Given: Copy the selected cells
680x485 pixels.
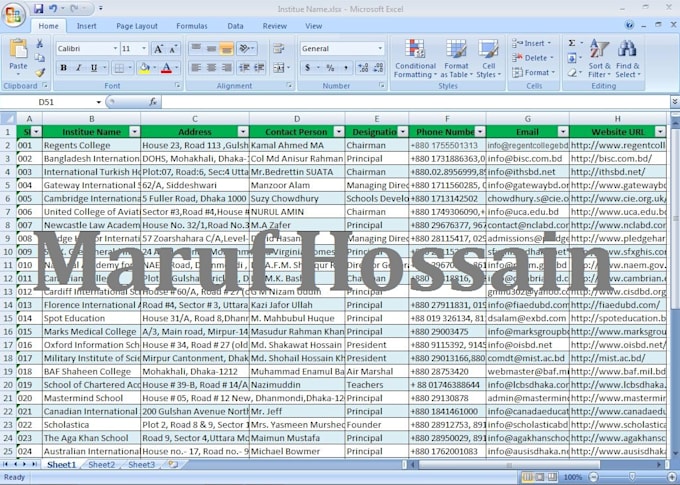Looking at the screenshot, I should pyautogui.click(x=39, y=58).
